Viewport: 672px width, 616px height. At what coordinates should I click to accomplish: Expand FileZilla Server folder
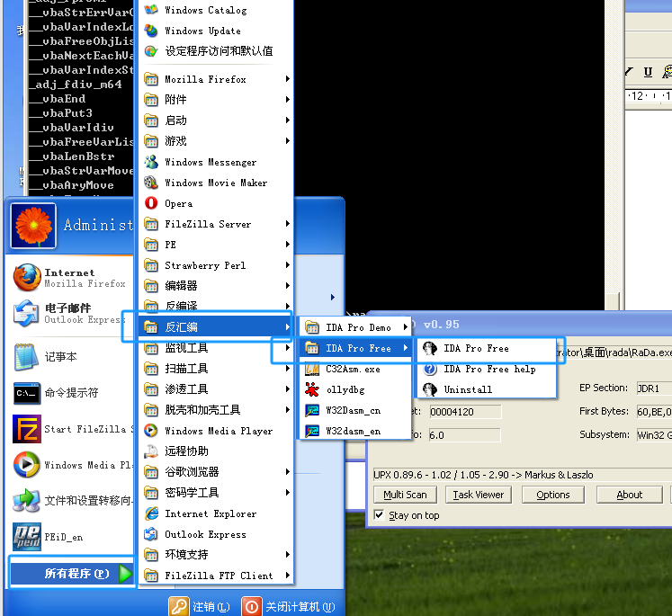click(216, 224)
